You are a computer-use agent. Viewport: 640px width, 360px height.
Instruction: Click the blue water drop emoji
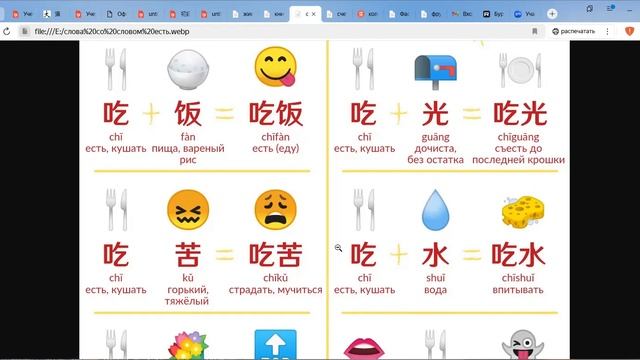[x=436, y=210]
